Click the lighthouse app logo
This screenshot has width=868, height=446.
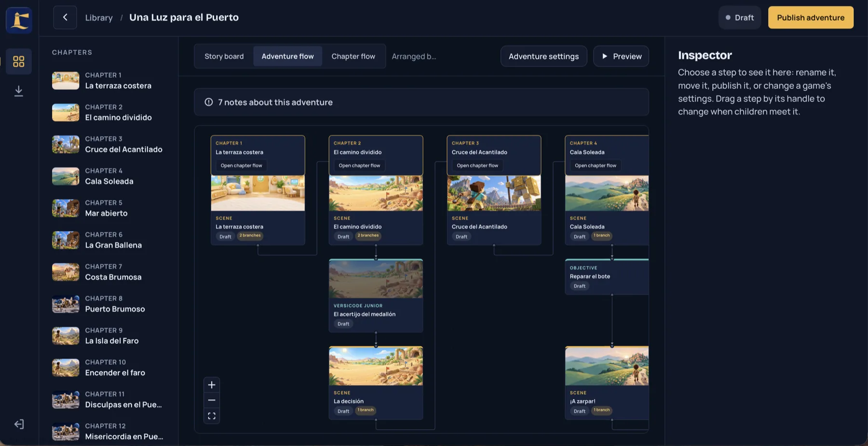coord(19,20)
